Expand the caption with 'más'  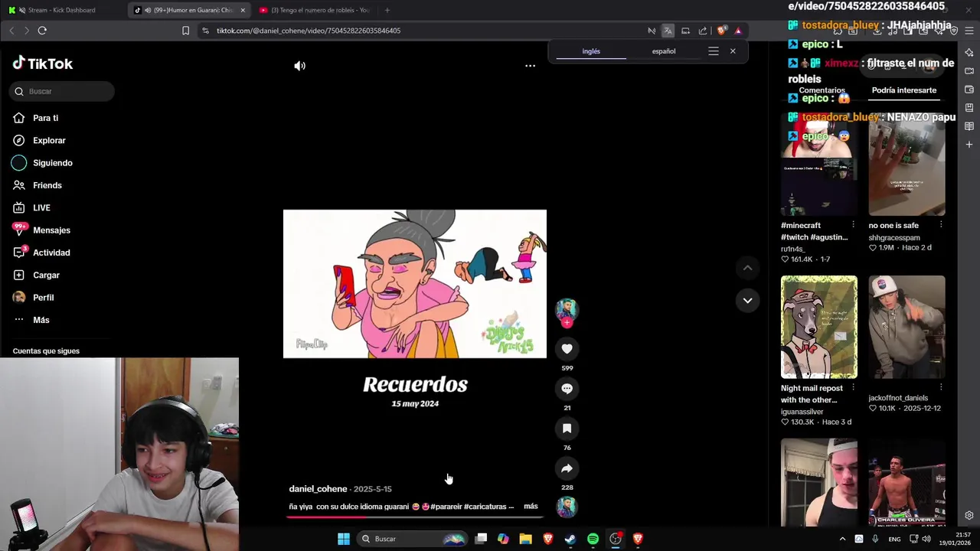tap(531, 507)
